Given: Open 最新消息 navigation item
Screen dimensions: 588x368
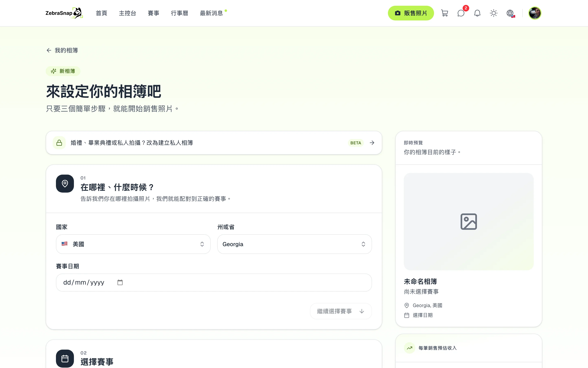Looking at the screenshot, I should coord(211,13).
